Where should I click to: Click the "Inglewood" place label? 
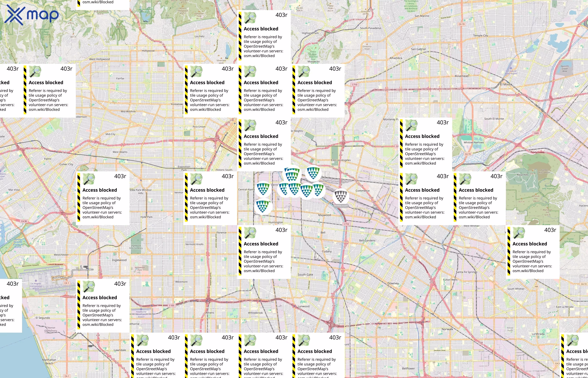click(119, 260)
